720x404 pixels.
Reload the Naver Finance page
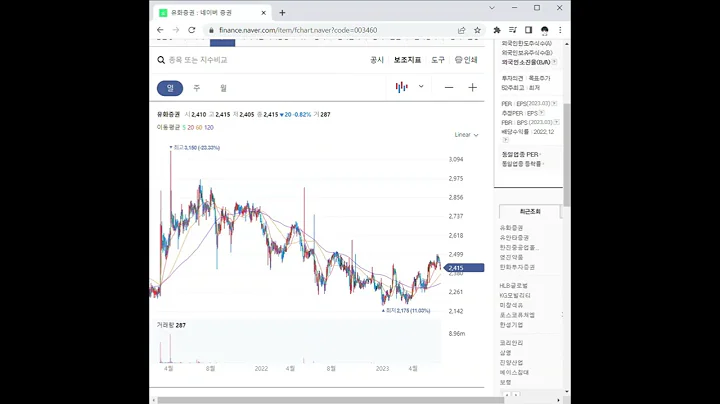click(x=192, y=30)
